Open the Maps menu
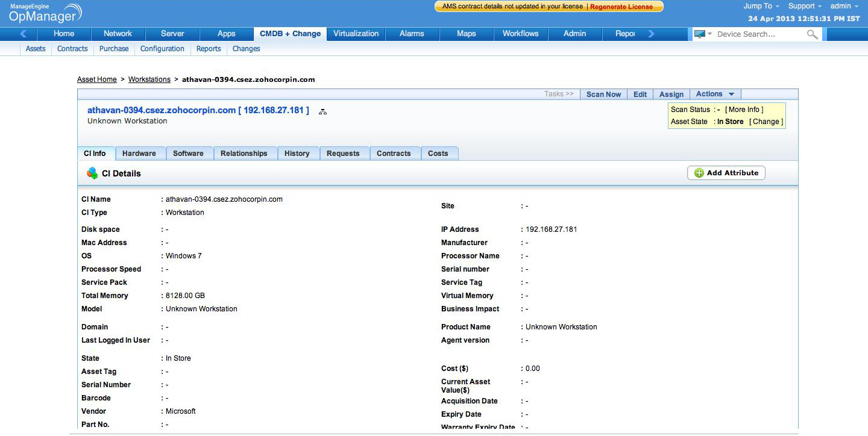Screen dimensions: 868x436 tap(467, 34)
